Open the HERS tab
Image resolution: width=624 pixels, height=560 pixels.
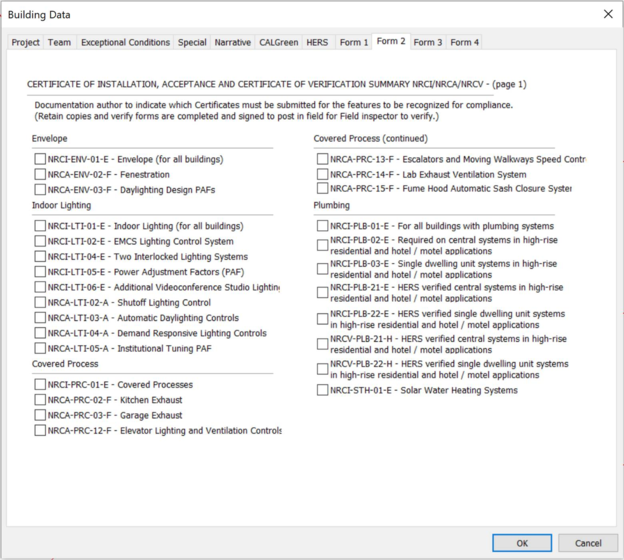coord(317,43)
